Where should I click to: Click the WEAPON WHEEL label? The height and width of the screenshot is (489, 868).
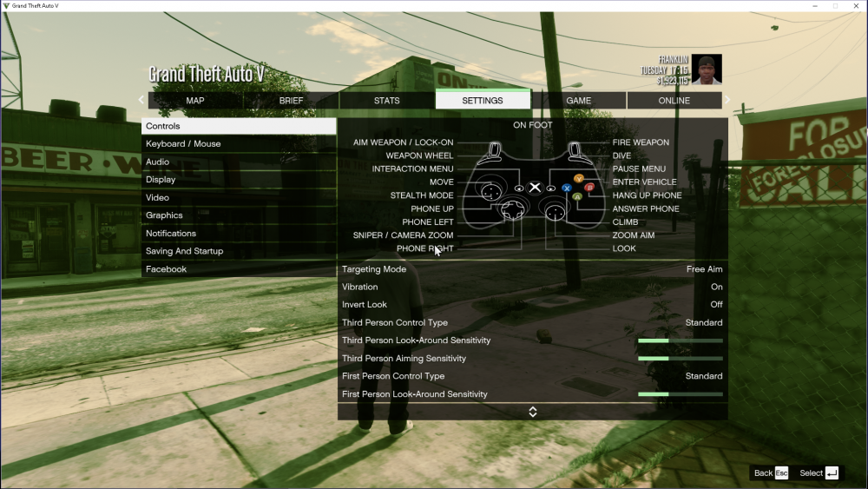click(419, 155)
